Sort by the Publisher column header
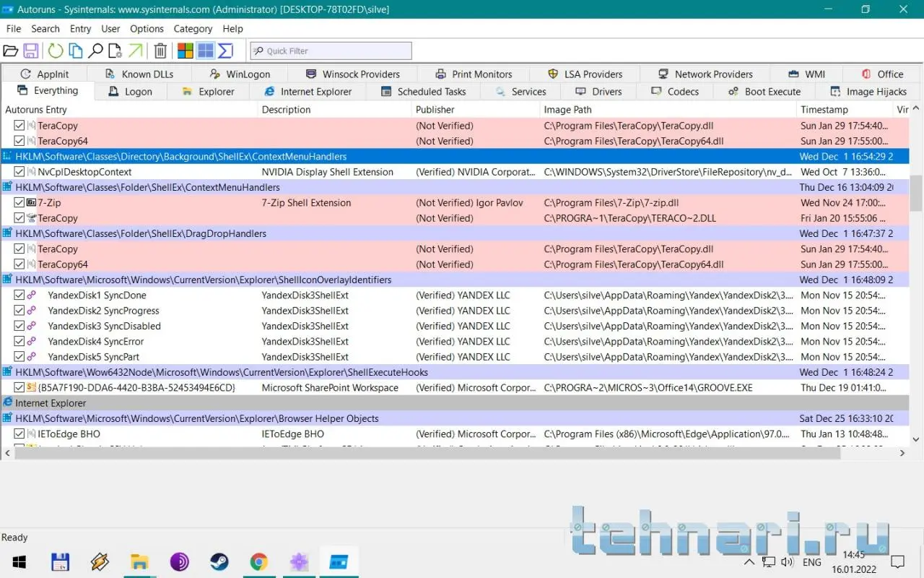This screenshot has width=924, height=578. (x=435, y=110)
